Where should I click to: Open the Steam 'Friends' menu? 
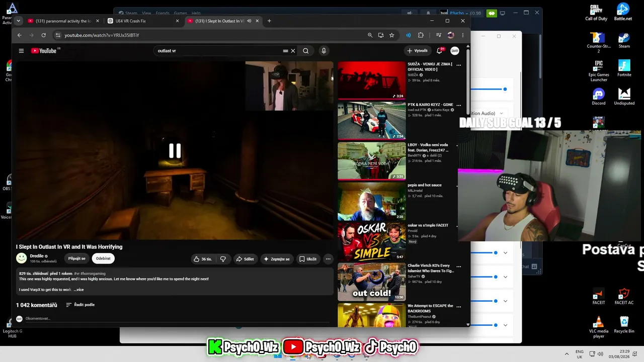(163, 13)
